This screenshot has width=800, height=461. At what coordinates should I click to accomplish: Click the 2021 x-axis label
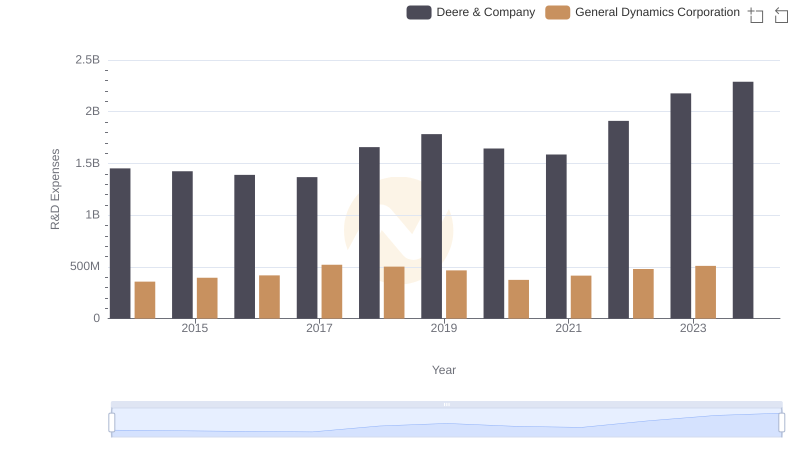click(x=568, y=328)
